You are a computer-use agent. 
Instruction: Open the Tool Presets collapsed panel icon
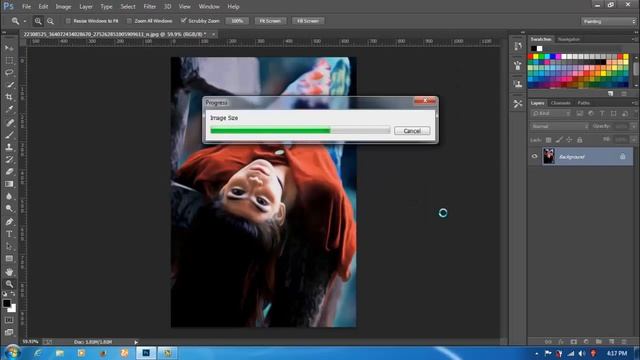[x=518, y=104]
